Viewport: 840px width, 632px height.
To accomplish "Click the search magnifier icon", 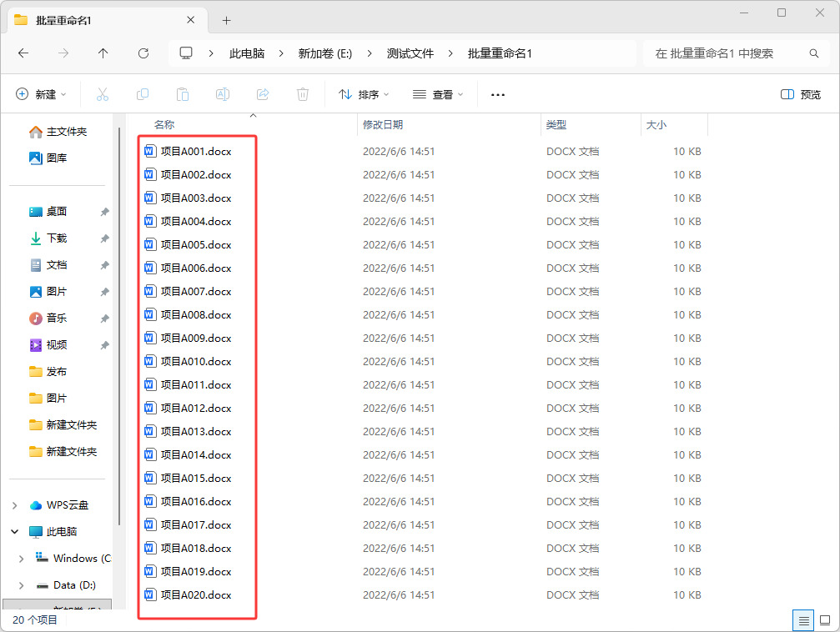I will coord(814,53).
